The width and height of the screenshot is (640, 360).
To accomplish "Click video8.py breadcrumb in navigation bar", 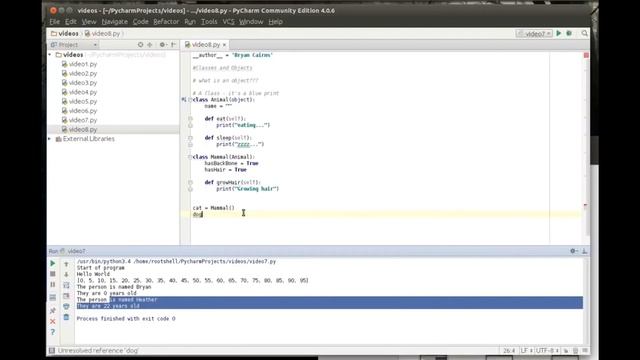I will [102, 33].
